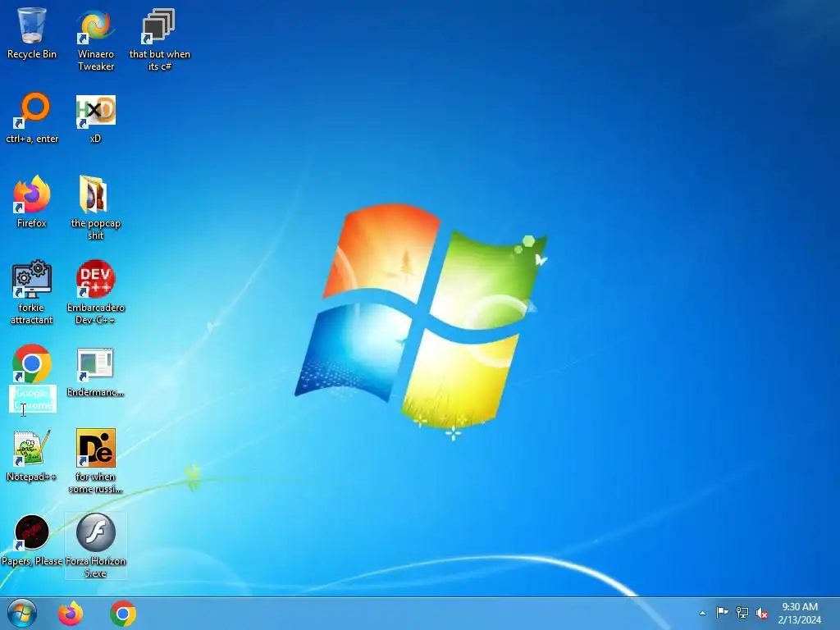Click the Google Chrome label rename field

(33, 399)
